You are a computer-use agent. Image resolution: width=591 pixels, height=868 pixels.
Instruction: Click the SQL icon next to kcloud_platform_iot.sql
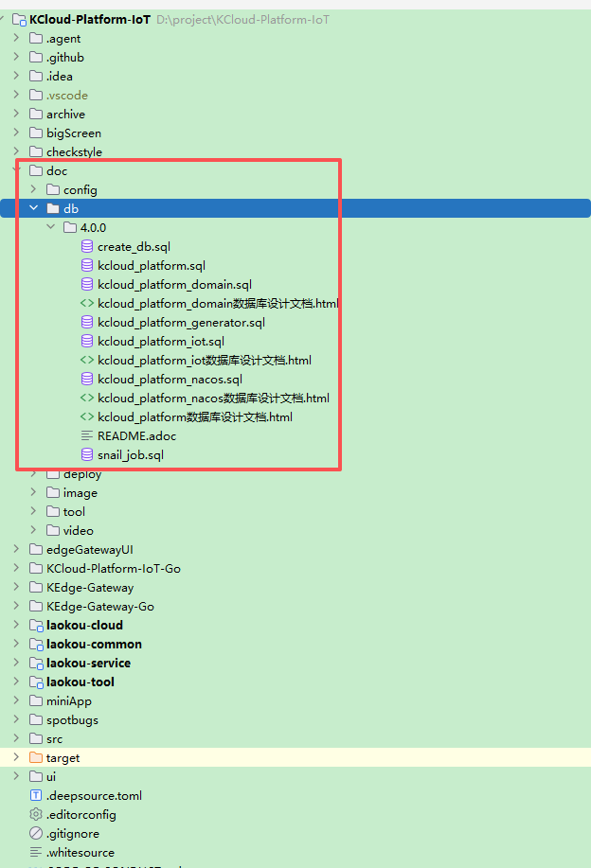87,342
